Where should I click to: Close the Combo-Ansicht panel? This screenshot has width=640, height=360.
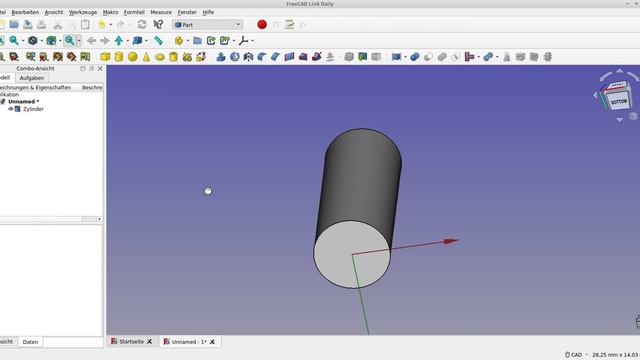[x=100, y=69]
